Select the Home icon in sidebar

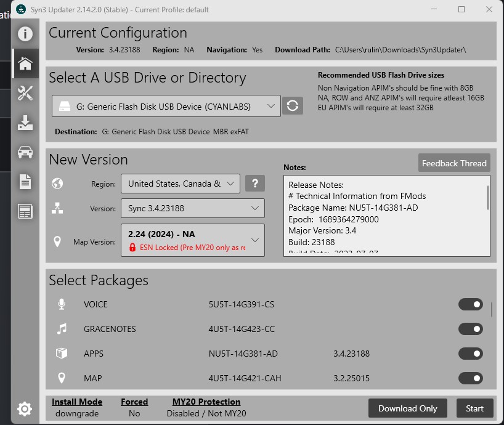[x=25, y=63]
